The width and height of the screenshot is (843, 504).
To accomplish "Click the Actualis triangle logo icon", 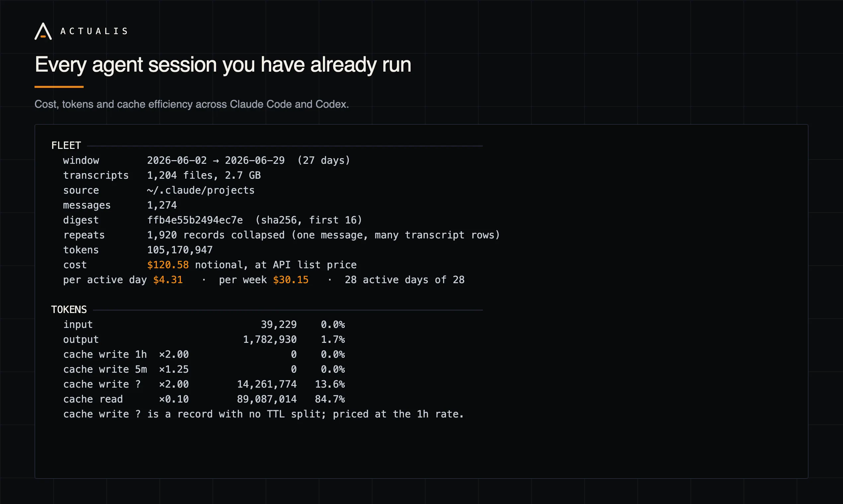I will (x=43, y=31).
